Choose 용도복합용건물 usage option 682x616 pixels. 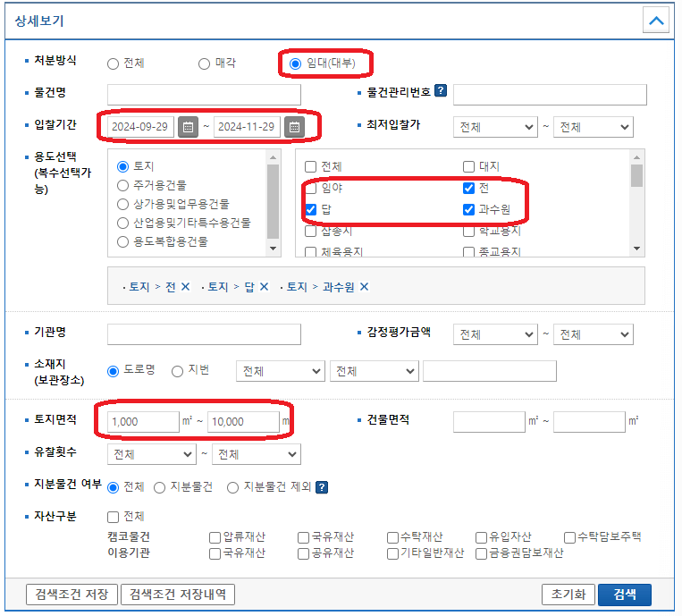pyautogui.click(x=123, y=242)
